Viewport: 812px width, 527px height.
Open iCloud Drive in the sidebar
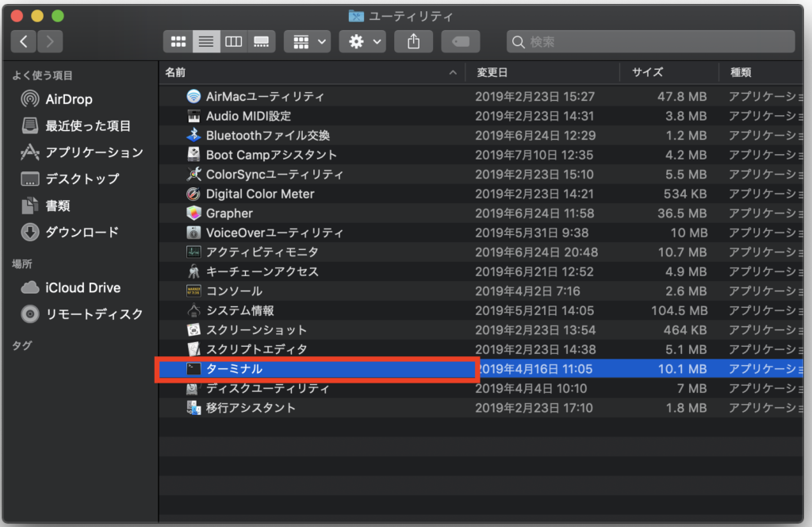coord(71,287)
